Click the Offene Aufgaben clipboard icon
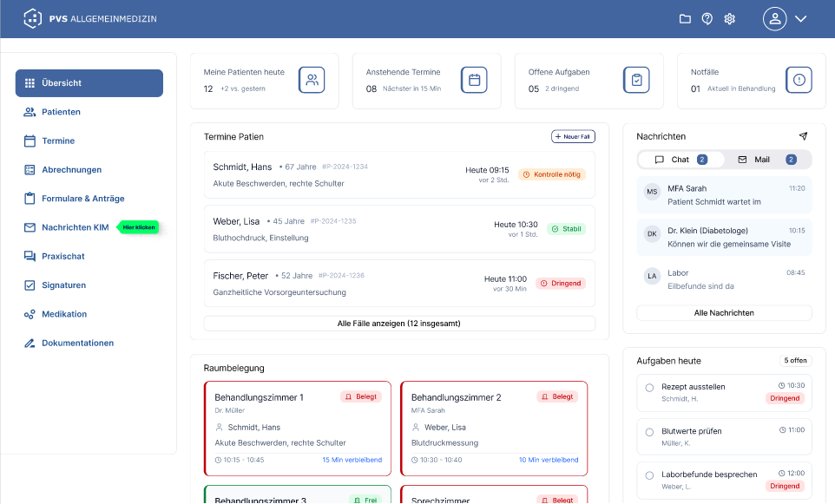The height and width of the screenshot is (504, 835). (x=636, y=80)
